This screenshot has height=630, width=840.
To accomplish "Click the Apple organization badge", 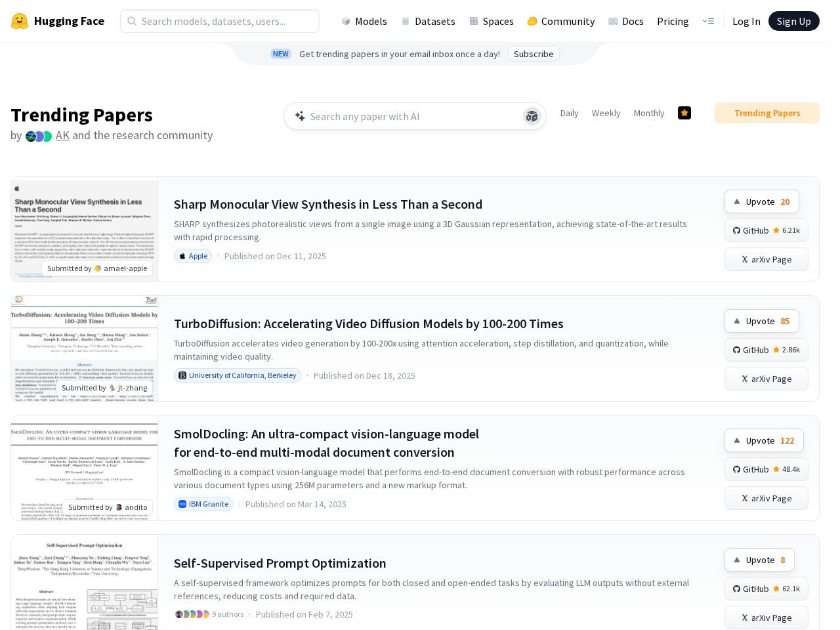I will tap(193, 257).
